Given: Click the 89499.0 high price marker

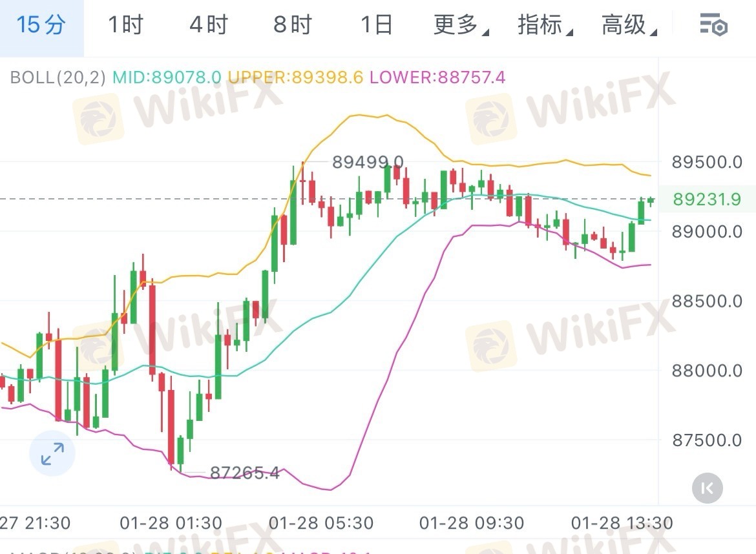Looking at the screenshot, I should point(368,162).
